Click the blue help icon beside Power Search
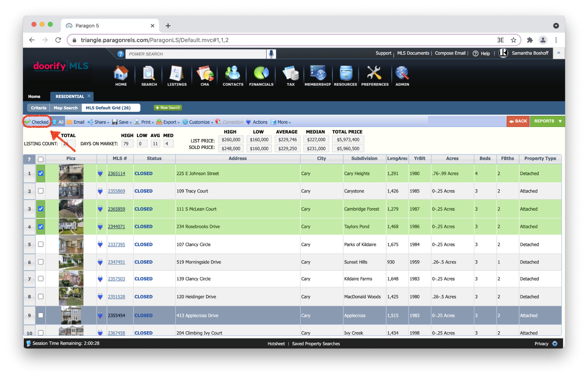Viewport: 588px width, 379px height. pos(121,54)
